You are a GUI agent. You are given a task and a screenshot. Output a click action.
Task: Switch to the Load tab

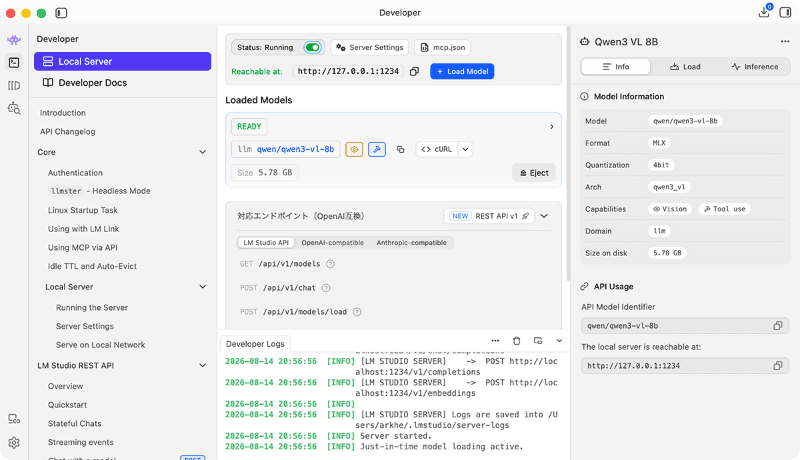coord(685,67)
